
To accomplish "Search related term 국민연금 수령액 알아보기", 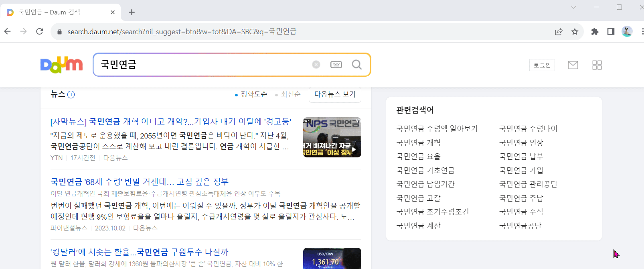I will (x=437, y=129).
